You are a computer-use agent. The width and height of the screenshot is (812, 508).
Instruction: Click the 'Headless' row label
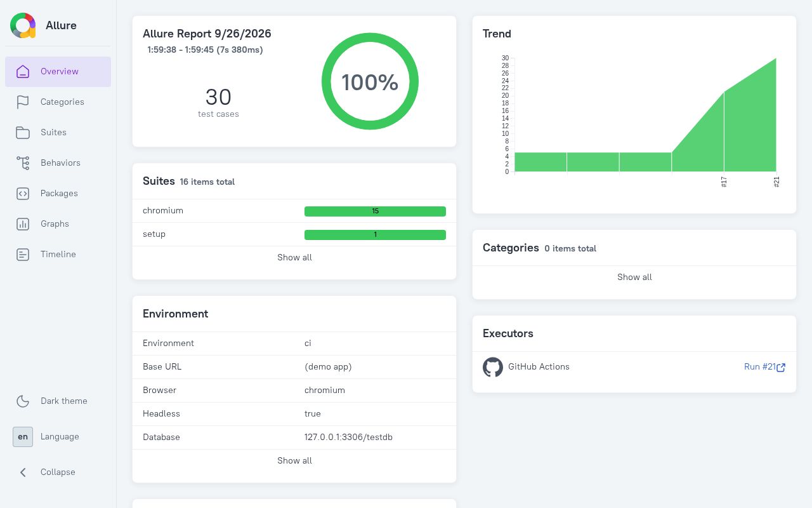tap(161, 413)
